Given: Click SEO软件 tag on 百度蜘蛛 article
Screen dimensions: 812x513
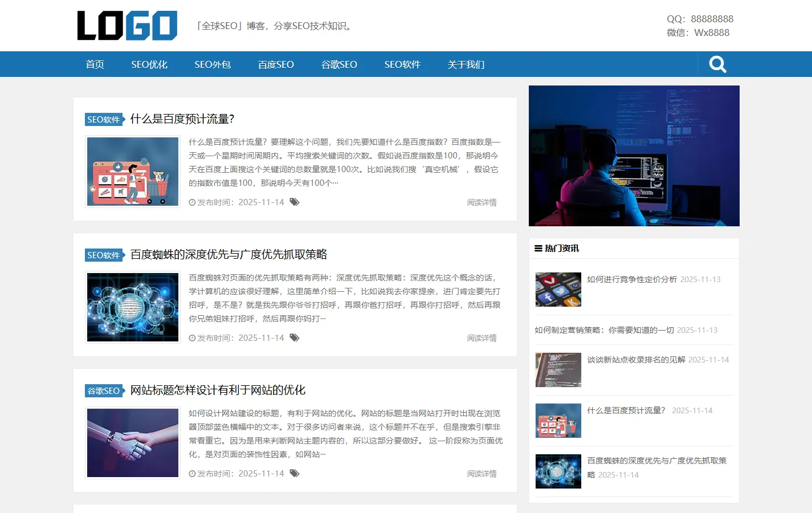Looking at the screenshot, I should (105, 255).
